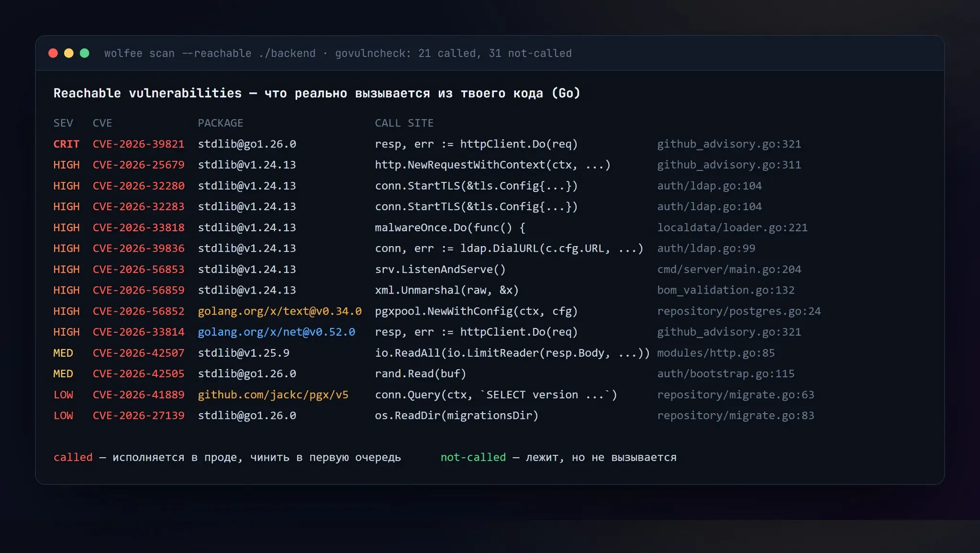Click stdlib@go1.26.0 in the CRIT row
The image size is (980, 553).
click(247, 144)
